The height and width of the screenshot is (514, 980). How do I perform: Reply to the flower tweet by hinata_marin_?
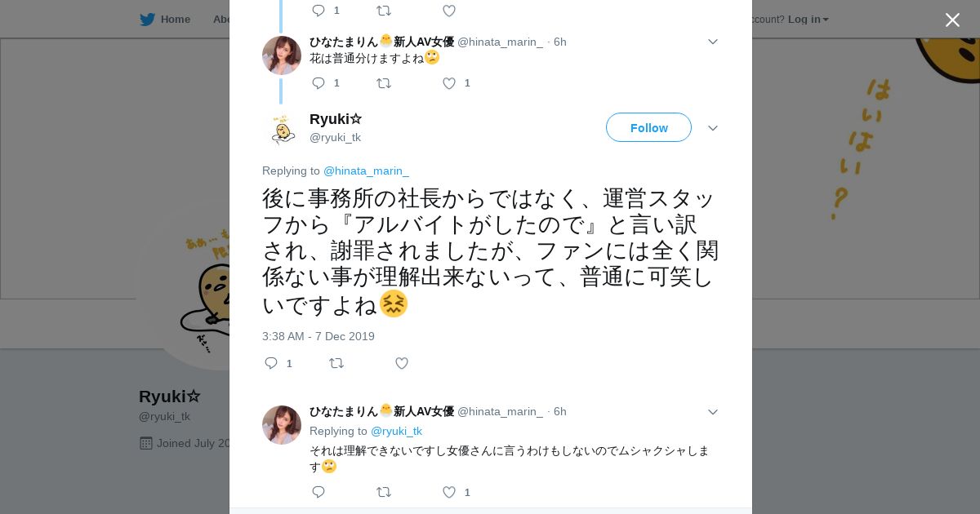click(318, 83)
